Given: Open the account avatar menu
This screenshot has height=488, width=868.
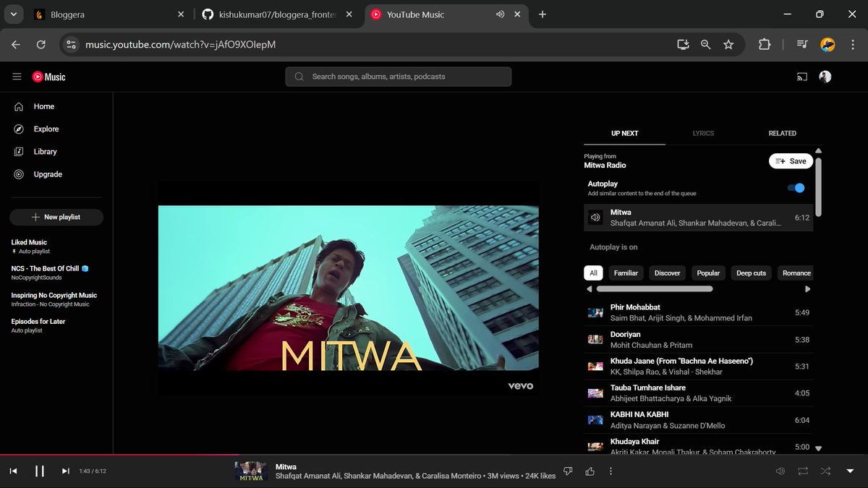Looking at the screenshot, I should pos(825,77).
